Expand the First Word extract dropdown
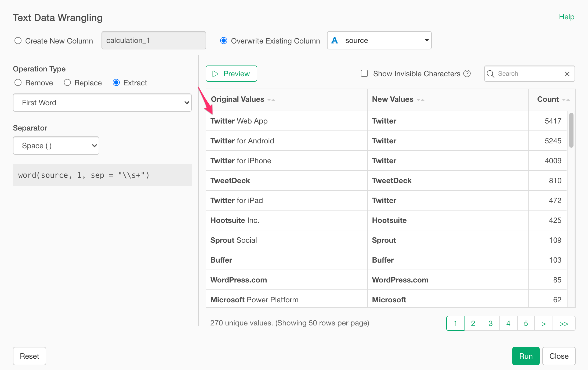This screenshot has width=588, height=370. (x=102, y=103)
